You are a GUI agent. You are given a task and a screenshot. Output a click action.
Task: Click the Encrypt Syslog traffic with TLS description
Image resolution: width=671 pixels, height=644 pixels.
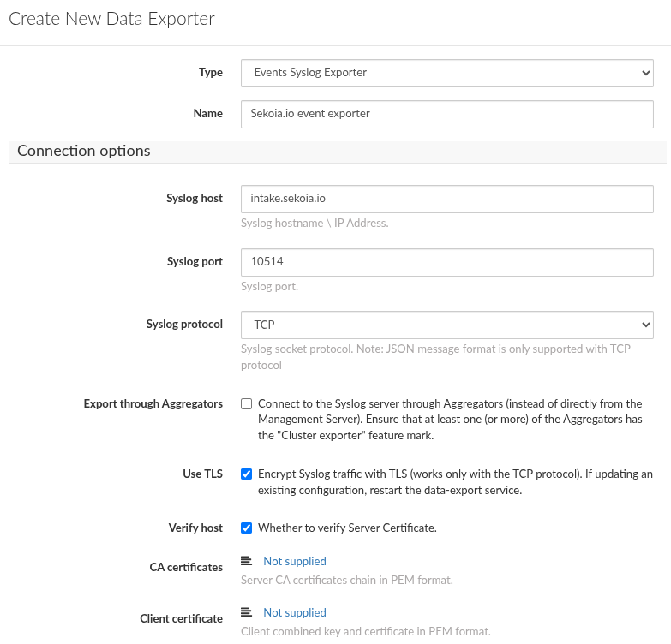click(x=455, y=482)
